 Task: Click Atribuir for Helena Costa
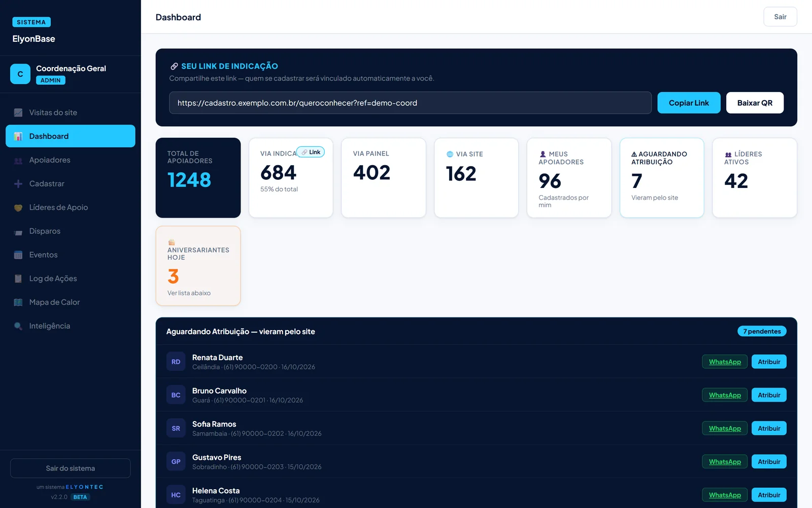pos(769,495)
